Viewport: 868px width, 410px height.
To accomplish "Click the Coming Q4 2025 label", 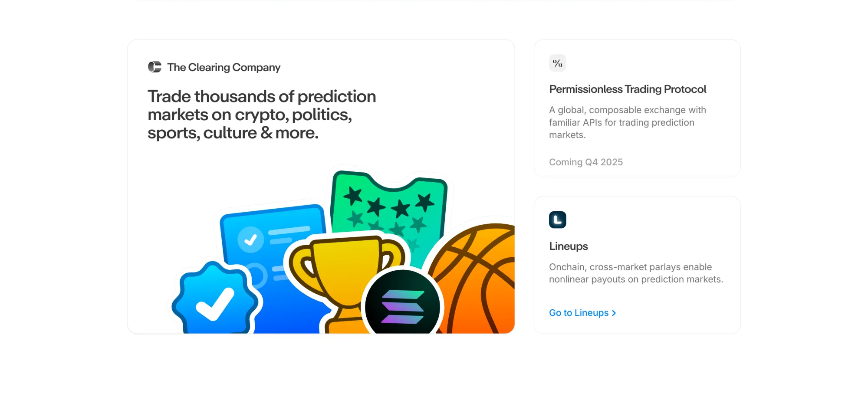I will pyautogui.click(x=586, y=162).
